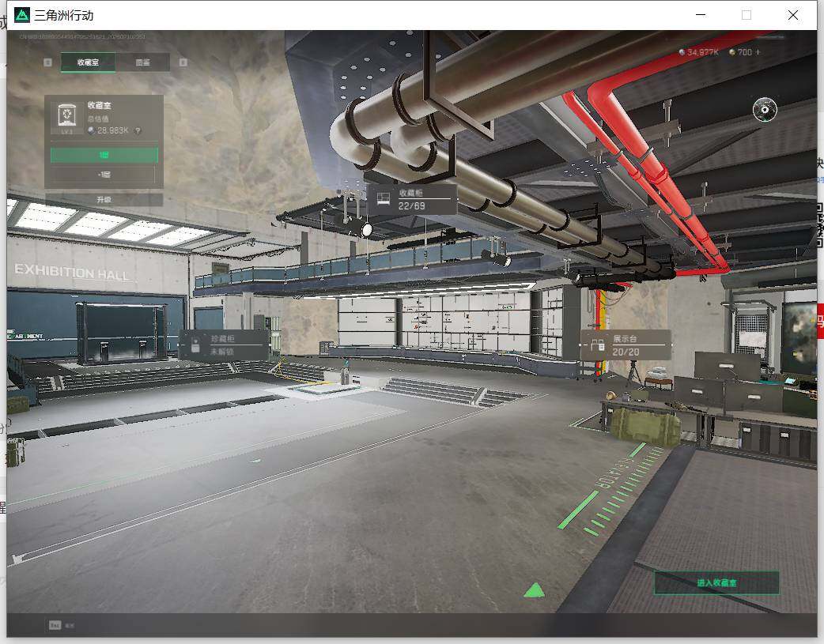Click the circular camera view icon
The width and height of the screenshot is (824, 644).
pos(765,109)
